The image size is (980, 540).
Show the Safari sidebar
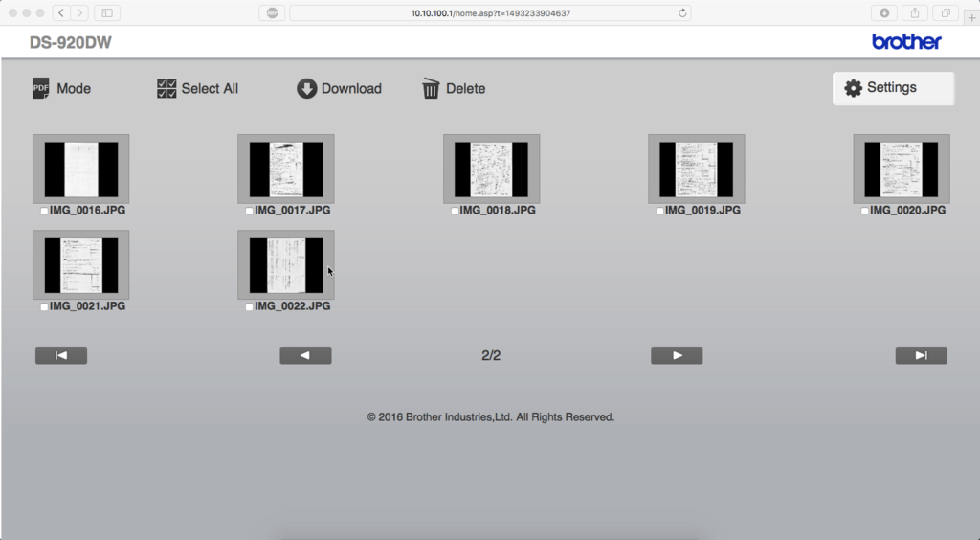tap(107, 12)
